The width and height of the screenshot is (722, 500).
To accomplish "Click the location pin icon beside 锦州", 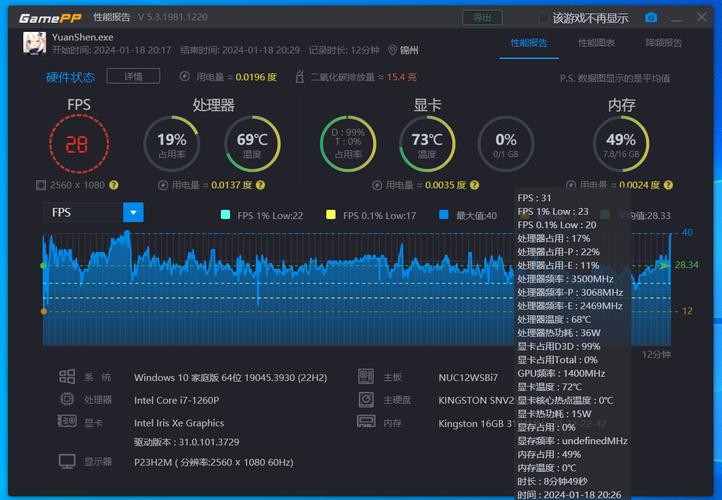I will click(x=392, y=50).
